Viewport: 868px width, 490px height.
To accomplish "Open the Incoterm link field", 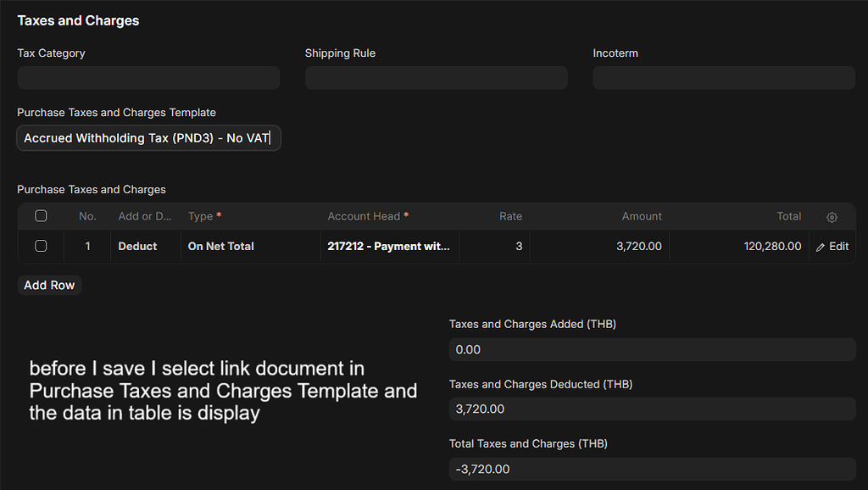I will coord(723,78).
